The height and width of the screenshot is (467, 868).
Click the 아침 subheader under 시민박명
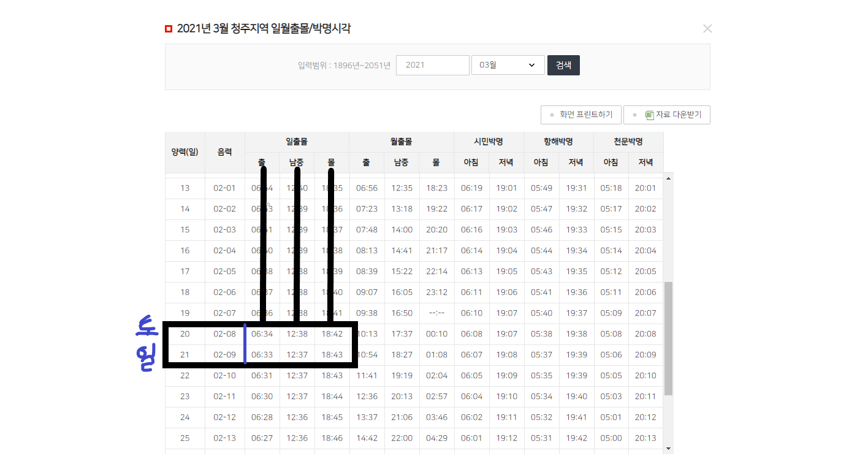[471, 162]
